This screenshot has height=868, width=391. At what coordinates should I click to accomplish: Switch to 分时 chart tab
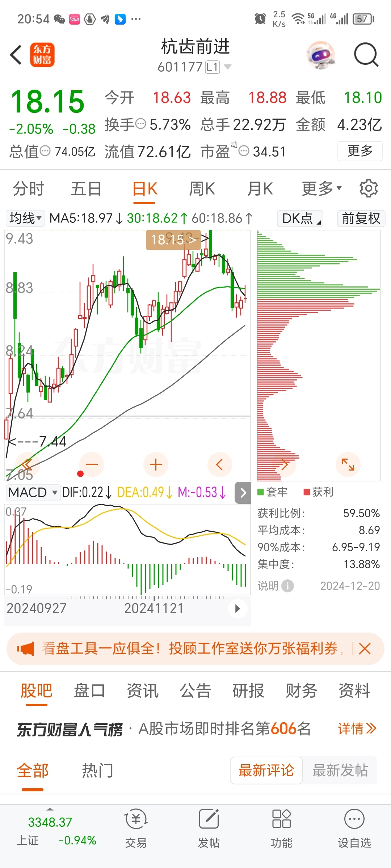coord(28,189)
